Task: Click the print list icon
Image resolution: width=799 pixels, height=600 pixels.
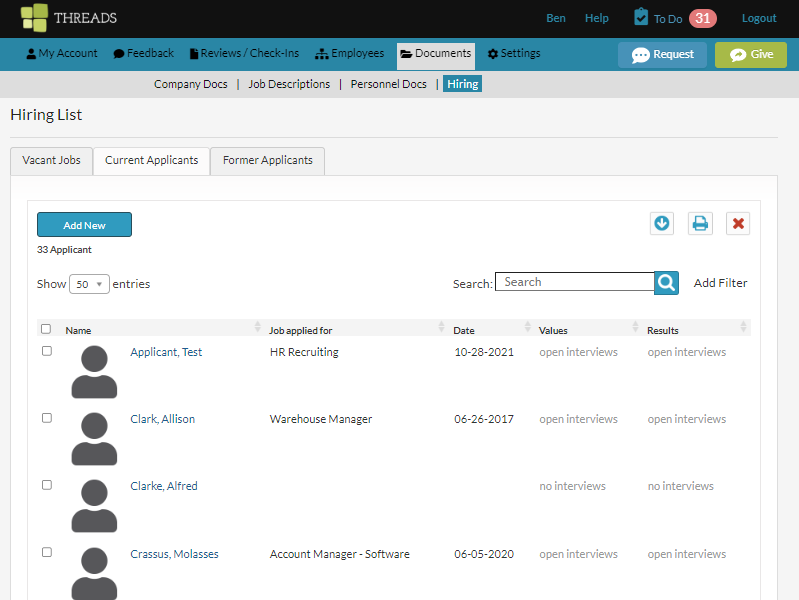Action: click(x=700, y=223)
